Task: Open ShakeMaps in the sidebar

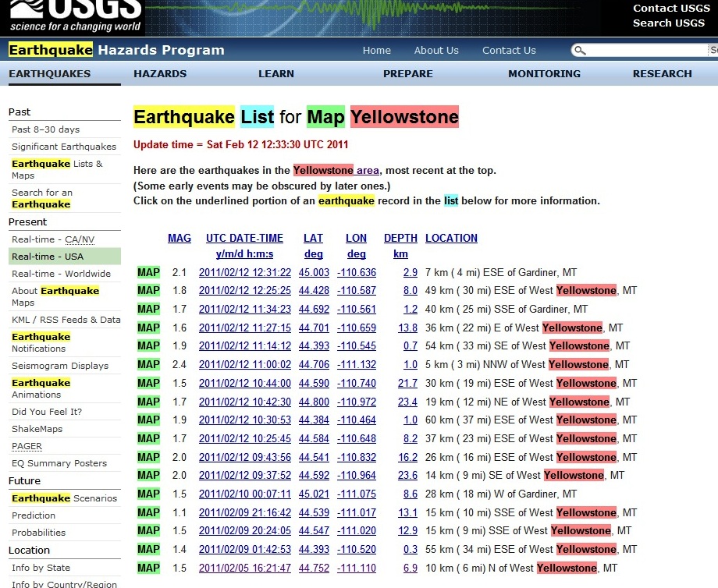Action: [x=37, y=429]
